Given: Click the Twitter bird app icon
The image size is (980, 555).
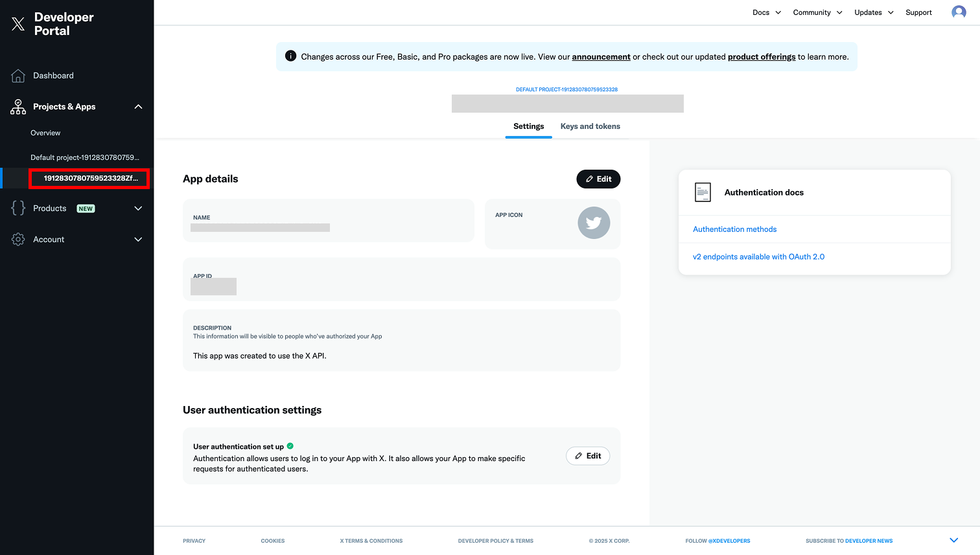Looking at the screenshot, I should click(594, 223).
